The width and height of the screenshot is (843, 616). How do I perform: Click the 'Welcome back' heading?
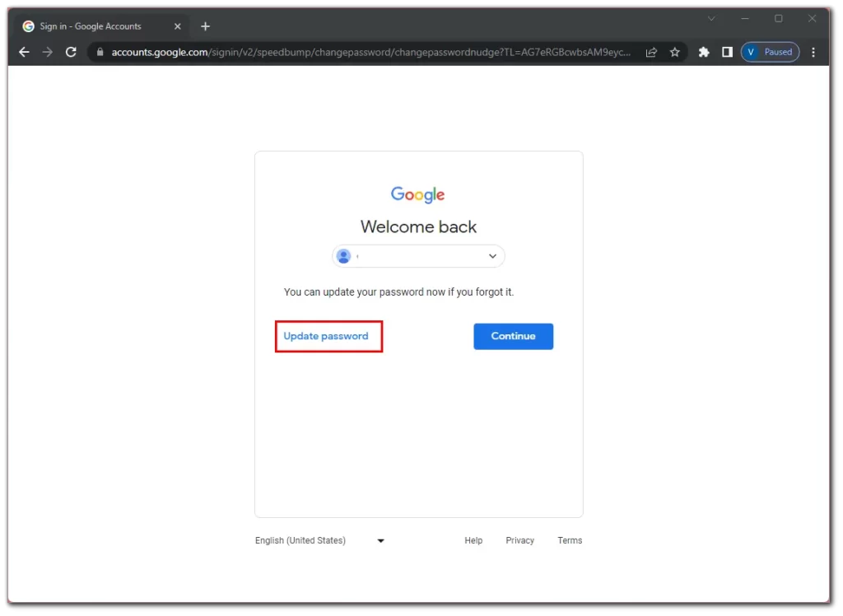418,227
